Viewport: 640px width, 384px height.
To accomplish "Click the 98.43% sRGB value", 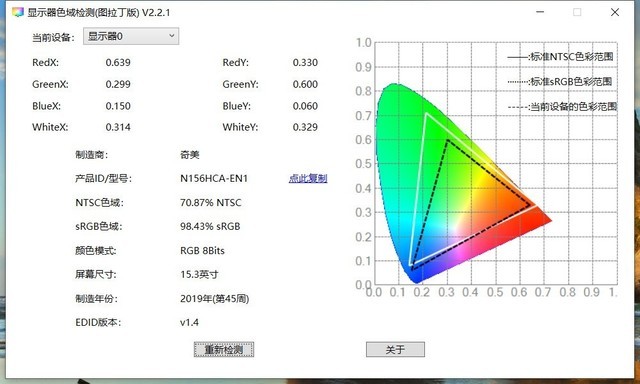I will tap(210, 226).
